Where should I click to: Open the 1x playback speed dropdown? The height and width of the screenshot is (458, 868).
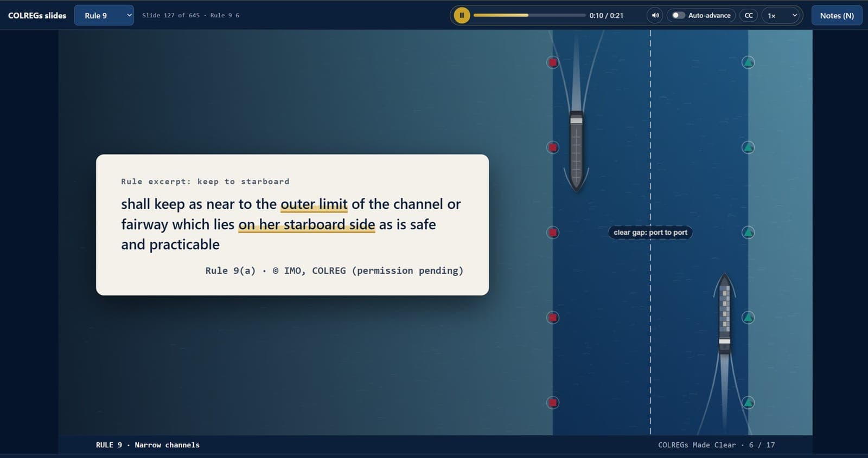(x=782, y=15)
